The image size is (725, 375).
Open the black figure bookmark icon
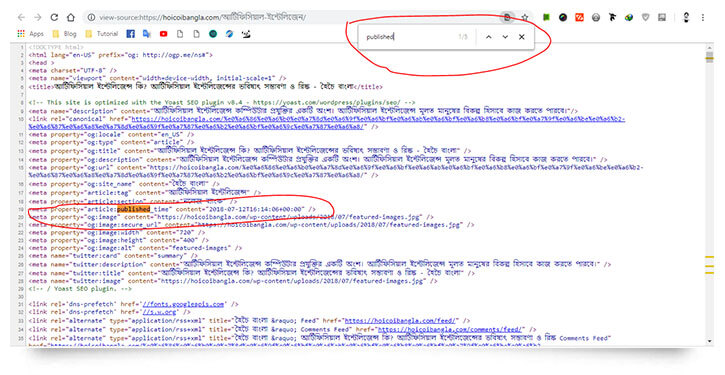246,34
